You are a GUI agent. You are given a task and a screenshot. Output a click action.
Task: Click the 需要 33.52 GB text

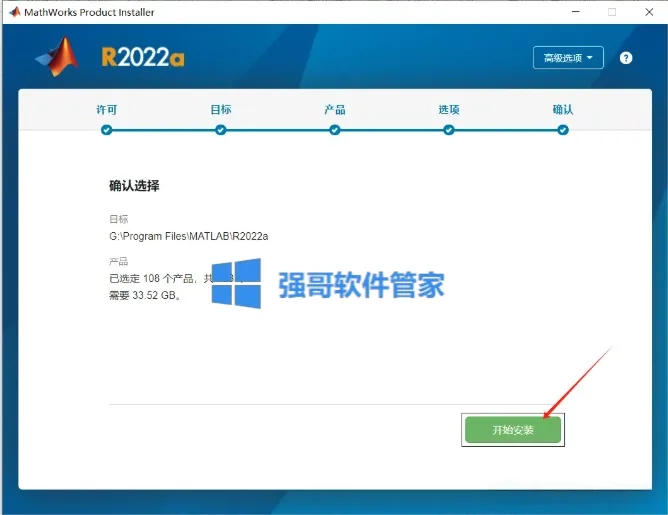(145, 295)
